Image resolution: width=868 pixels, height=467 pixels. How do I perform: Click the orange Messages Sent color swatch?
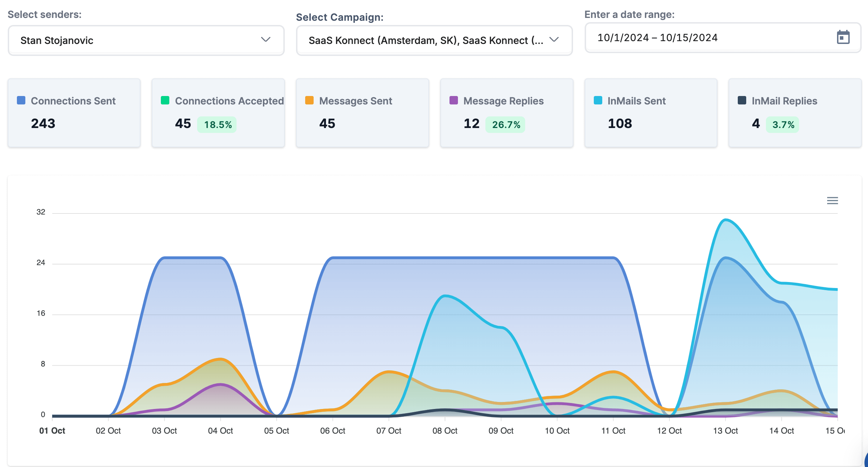pyautogui.click(x=309, y=100)
